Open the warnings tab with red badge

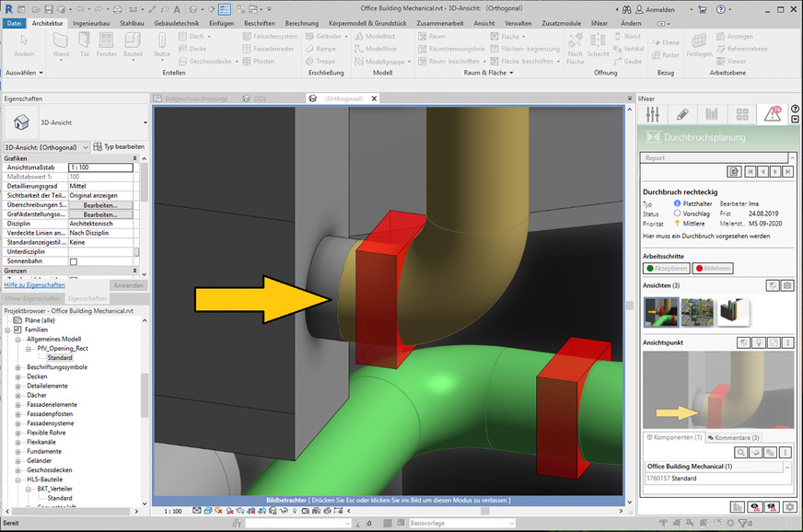pos(772,115)
